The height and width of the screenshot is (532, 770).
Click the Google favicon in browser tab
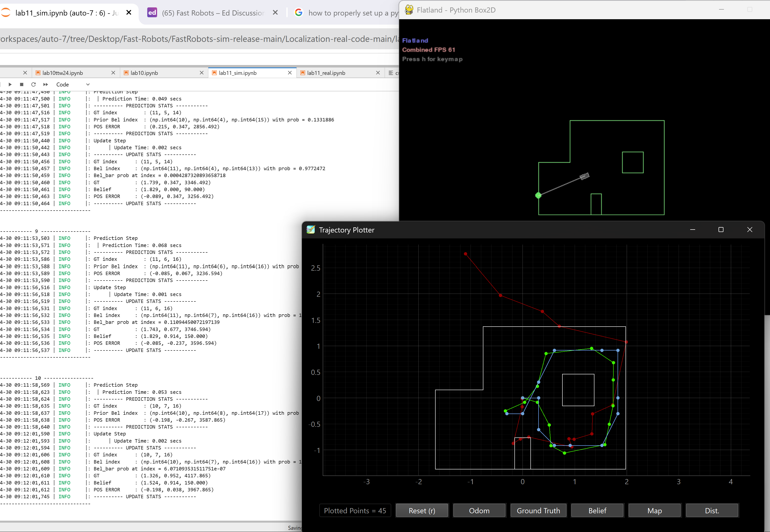(299, 12)
